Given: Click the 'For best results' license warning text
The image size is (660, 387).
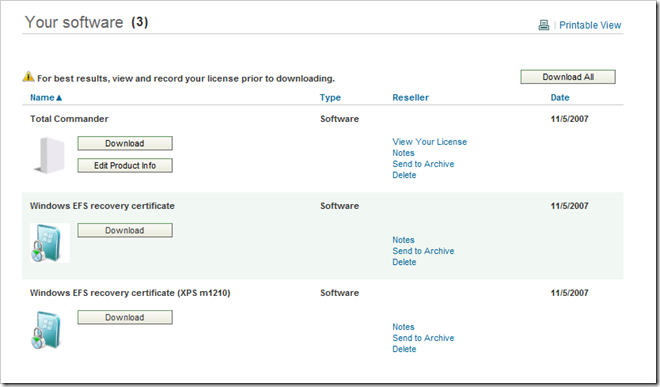Looking at the screenshot, I should [x=186, y=78].
